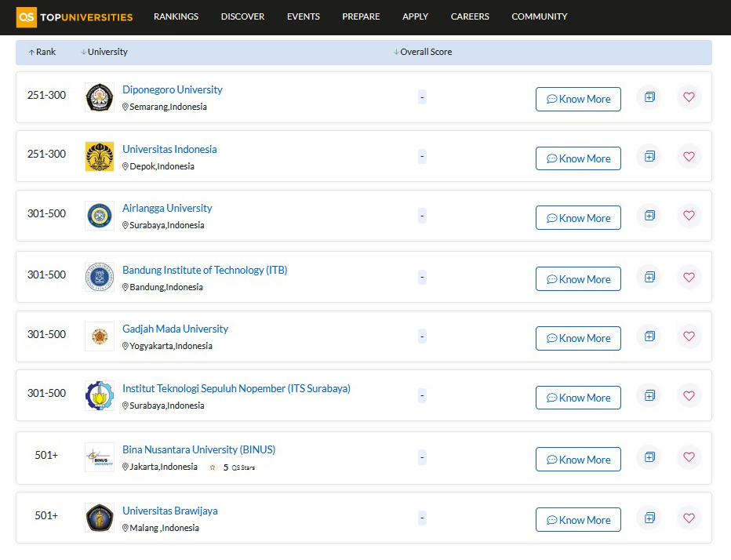Toggle heart shortlist for Bandung Institute
731x560 pixels.
click(x=689, y=278)
